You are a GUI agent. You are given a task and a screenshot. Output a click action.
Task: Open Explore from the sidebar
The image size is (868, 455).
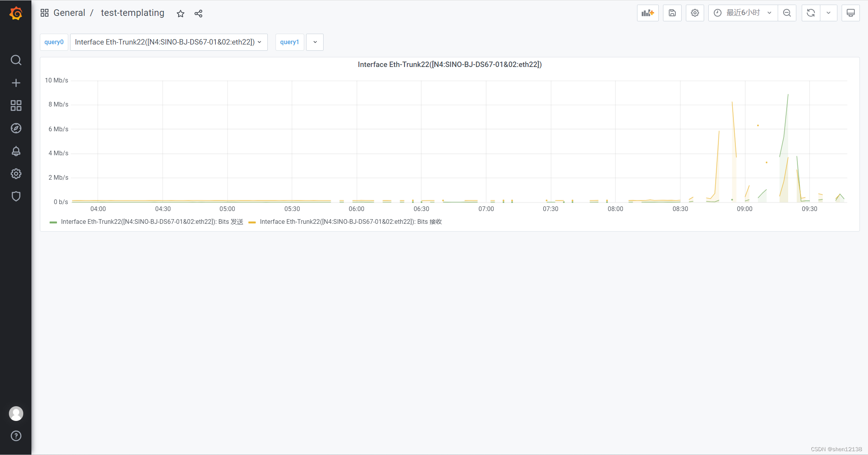tap(16, 128)
